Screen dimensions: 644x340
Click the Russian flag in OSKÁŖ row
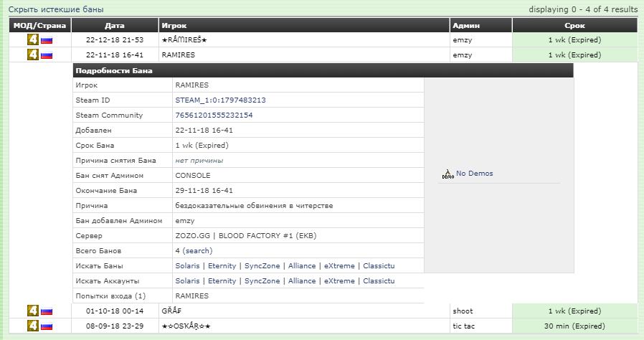tap(47, 326)
